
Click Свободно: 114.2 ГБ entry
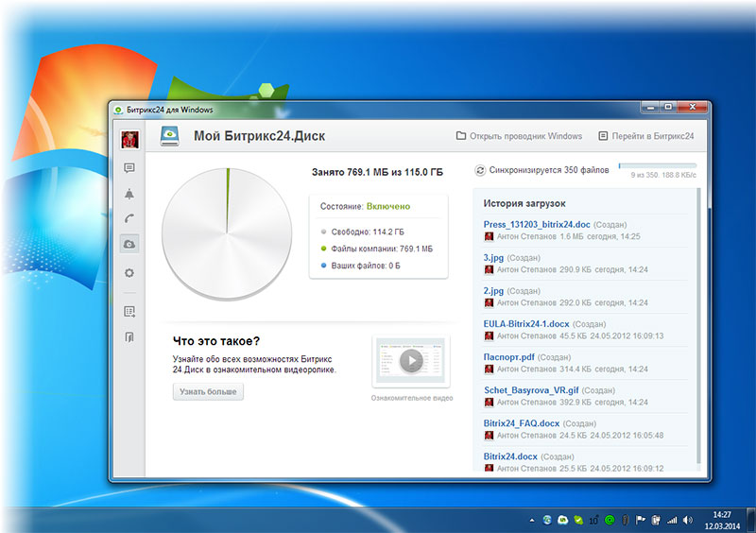click(363, 232)
